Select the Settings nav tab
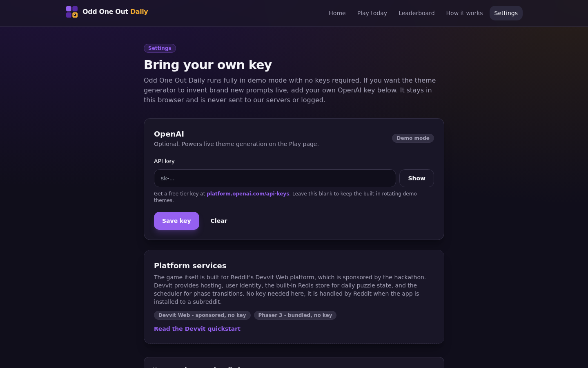The height and width of the screenshot is (368, 588). 506,13
